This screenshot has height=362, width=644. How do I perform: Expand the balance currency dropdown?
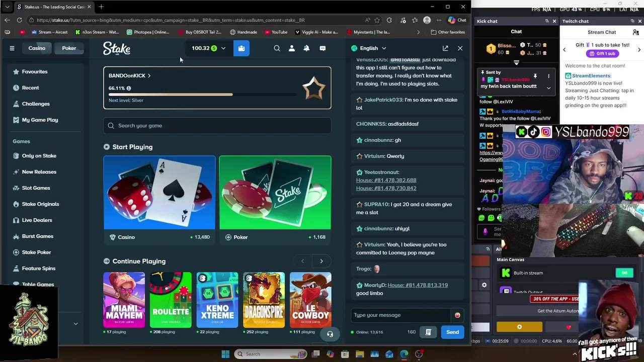point(223,48)
